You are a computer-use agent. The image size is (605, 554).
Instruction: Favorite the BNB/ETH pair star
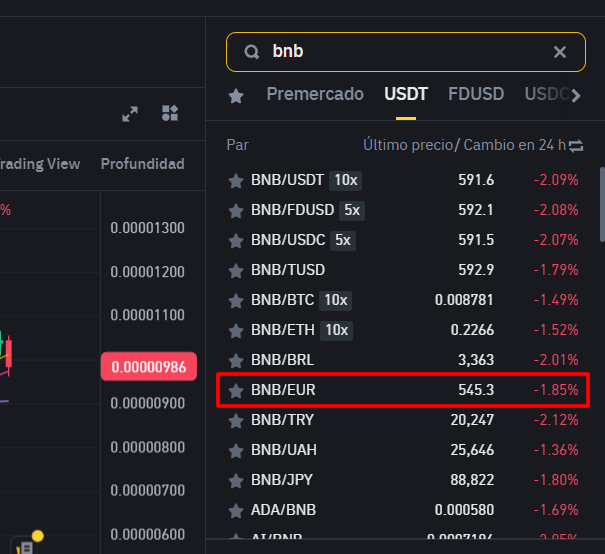pos(236,331)
